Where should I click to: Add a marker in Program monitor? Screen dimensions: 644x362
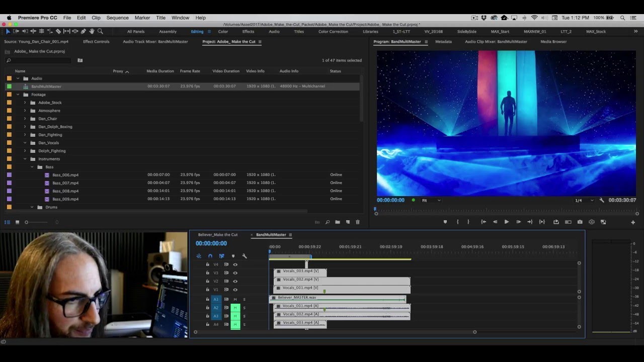[445, 222]
